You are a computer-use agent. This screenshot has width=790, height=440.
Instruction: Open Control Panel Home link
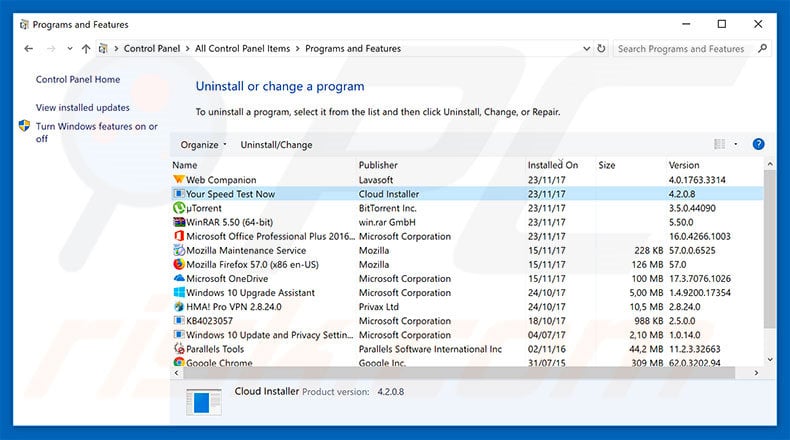[x=78, y=79]
